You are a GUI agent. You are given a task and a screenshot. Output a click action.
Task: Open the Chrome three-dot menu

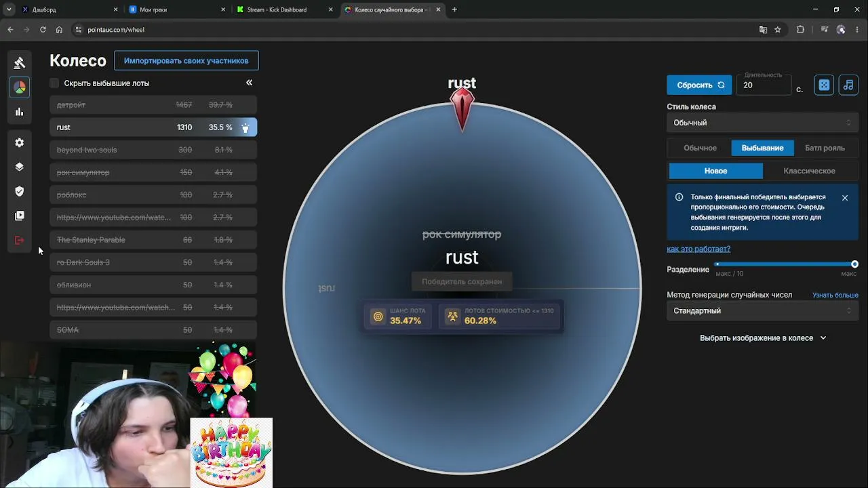[x=857, y=30]
